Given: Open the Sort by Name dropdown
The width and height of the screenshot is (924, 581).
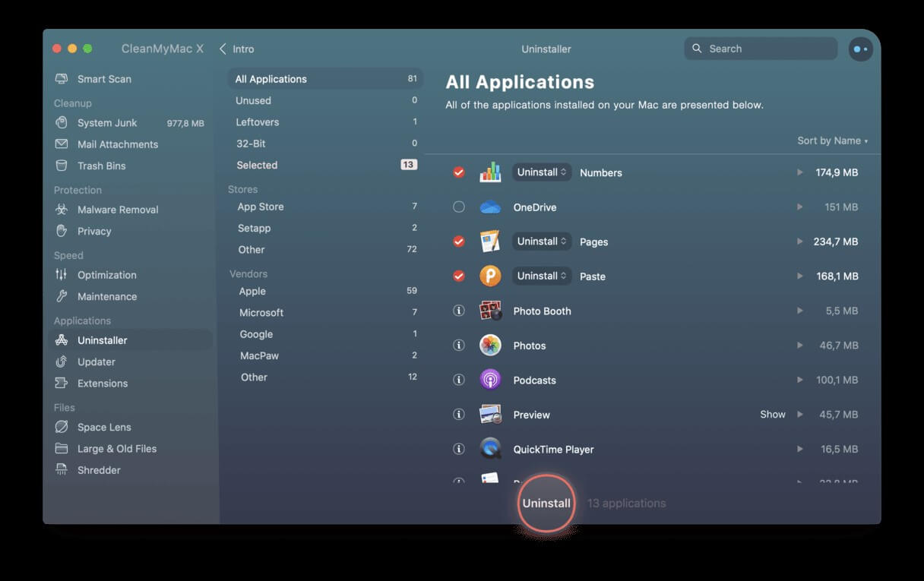Looking at the screenshot, I should tap(832, 141).
